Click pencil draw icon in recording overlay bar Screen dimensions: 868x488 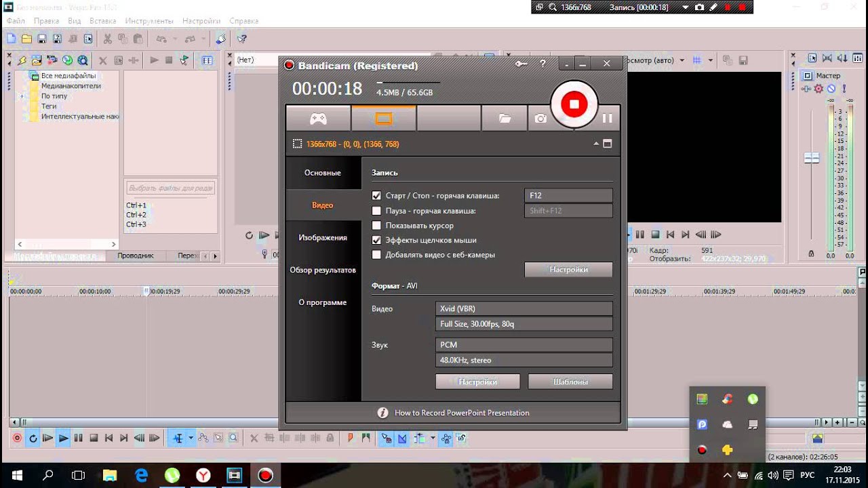point(713,7)
